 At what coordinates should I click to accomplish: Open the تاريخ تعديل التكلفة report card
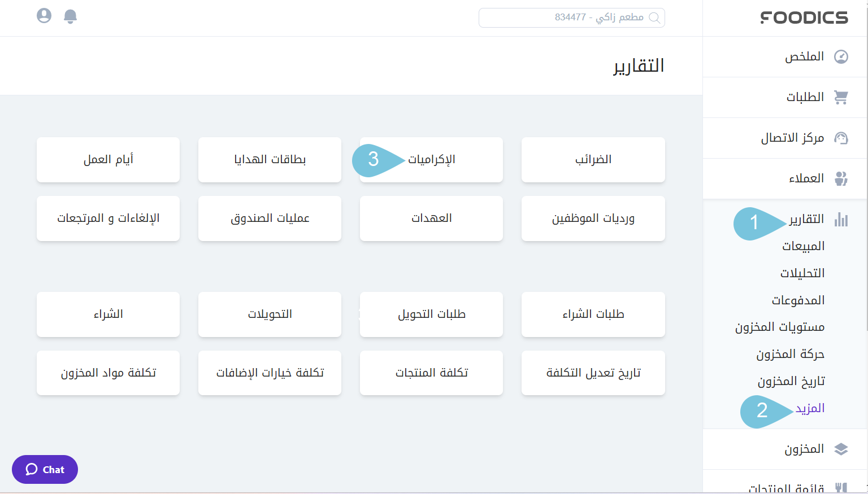pyautogui.click(x=593, y=373)
